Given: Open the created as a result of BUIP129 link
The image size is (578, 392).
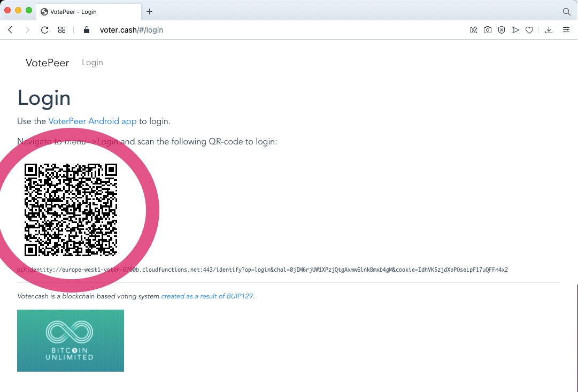Looking at the screenshot, I should pyautogui.click(x=207, y=296).
